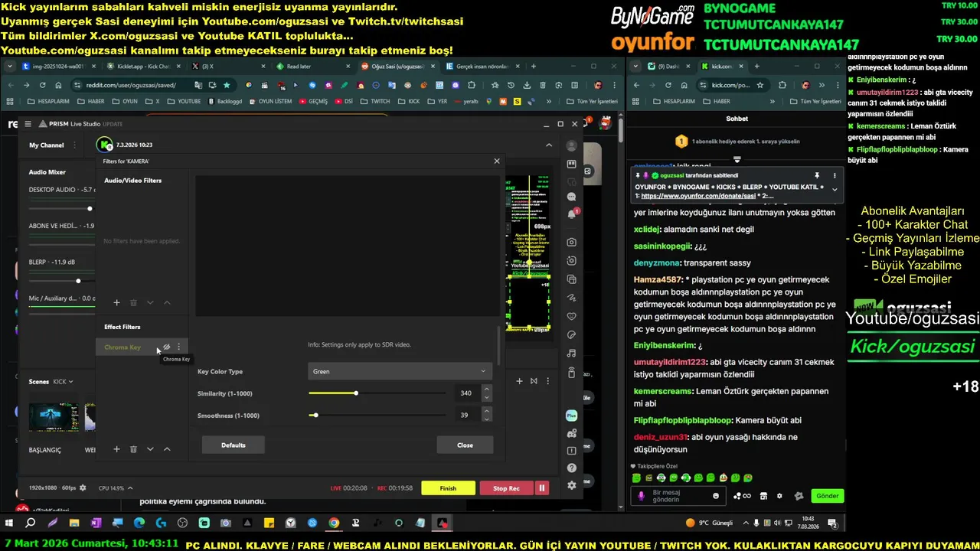Viewport: 980px width, 551px height.
Task: Open the Kick chat shop icon
Action: pos(763,496)
